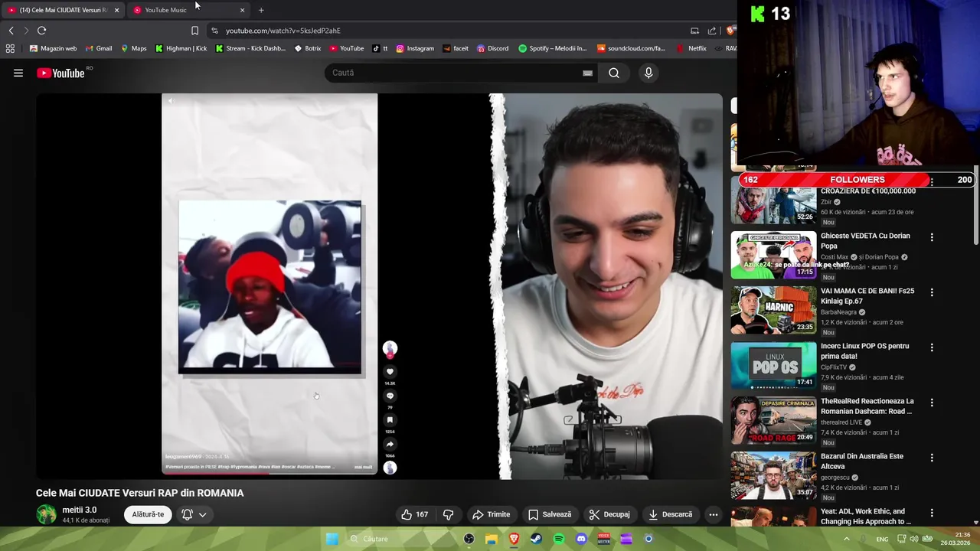Viewport: 980px width, 551px height.
Task: Open the Instagram bookmark
Action: [414, 48]
